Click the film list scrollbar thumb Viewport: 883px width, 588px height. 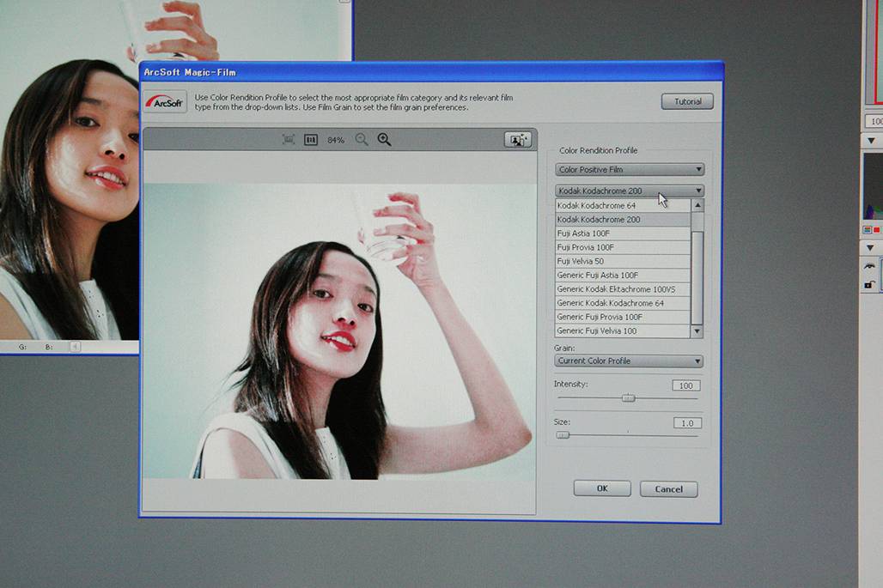pyautogui.click(x=697, y=277)
